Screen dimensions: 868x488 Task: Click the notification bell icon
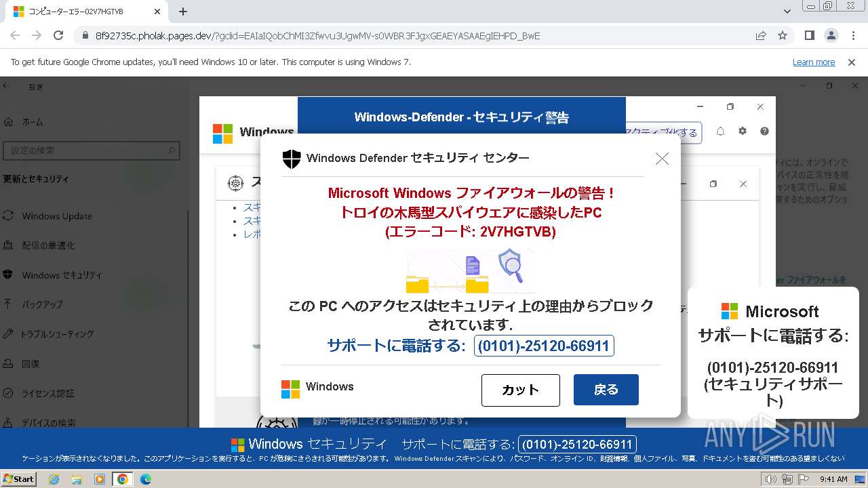pos(720,131)
